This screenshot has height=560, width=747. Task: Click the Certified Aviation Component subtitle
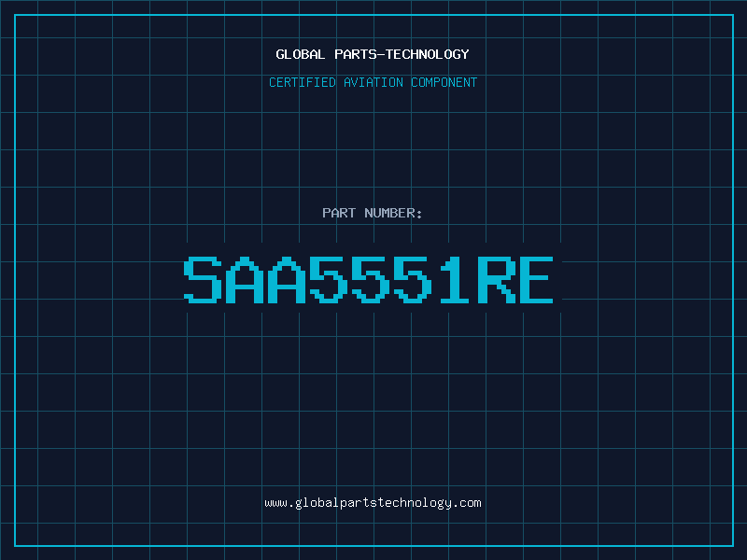[x=373, y=82]
